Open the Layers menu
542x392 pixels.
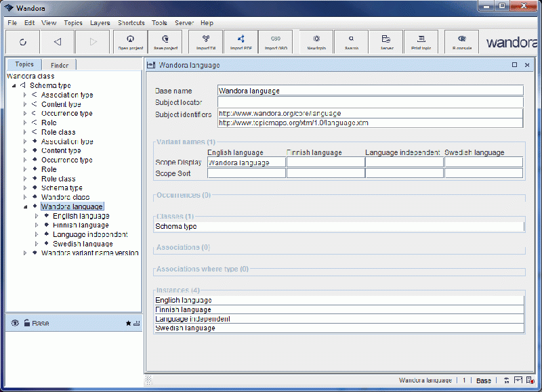(x=100, y=23)
